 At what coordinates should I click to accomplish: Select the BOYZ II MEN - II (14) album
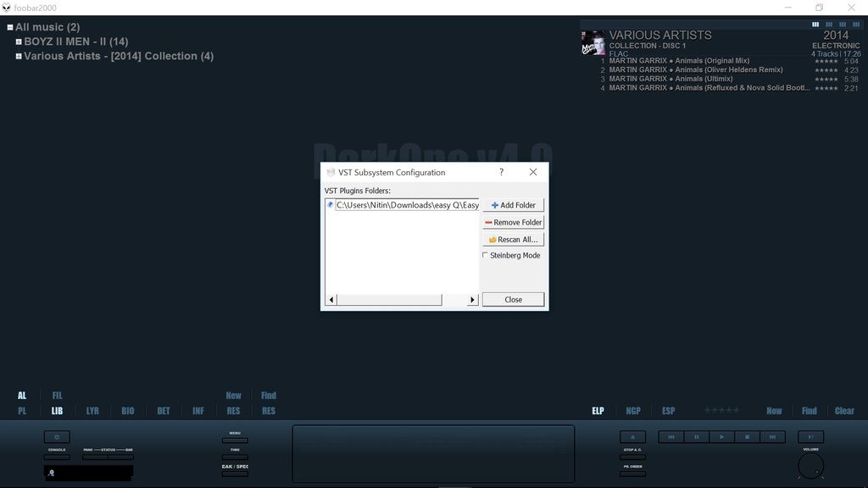click(x=75, y=42)
